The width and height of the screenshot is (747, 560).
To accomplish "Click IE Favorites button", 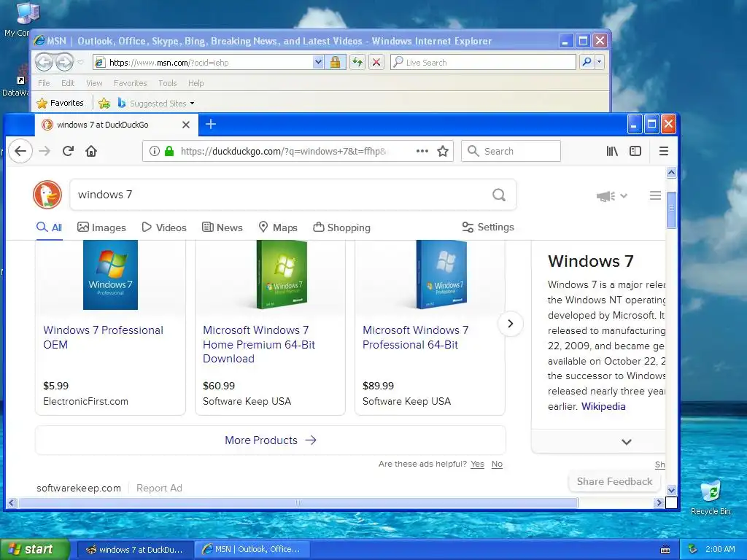I will [60, 103].
